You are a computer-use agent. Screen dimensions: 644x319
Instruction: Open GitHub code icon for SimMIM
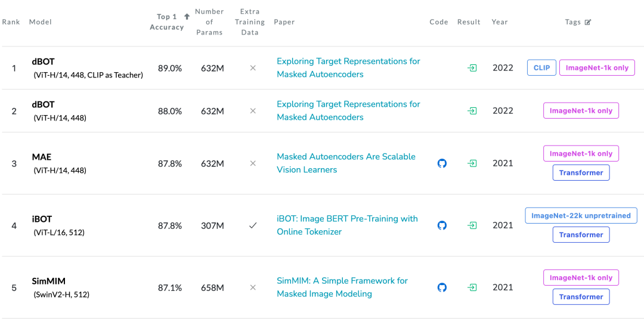coord(442,287)
